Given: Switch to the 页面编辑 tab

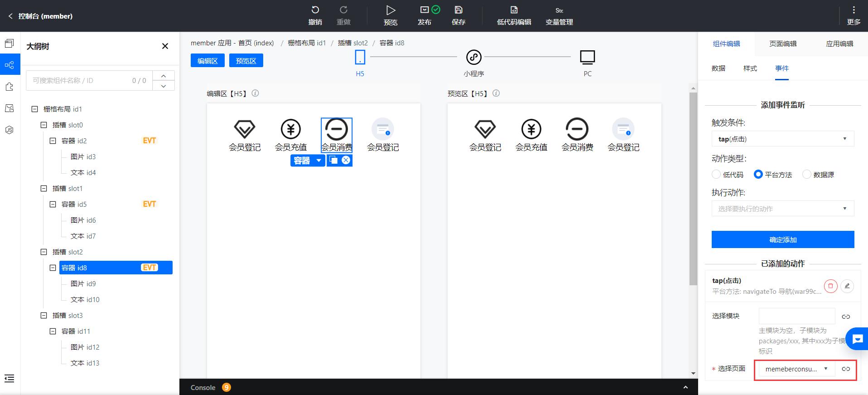Looking at the screenshot, I should tap(783, 44).
